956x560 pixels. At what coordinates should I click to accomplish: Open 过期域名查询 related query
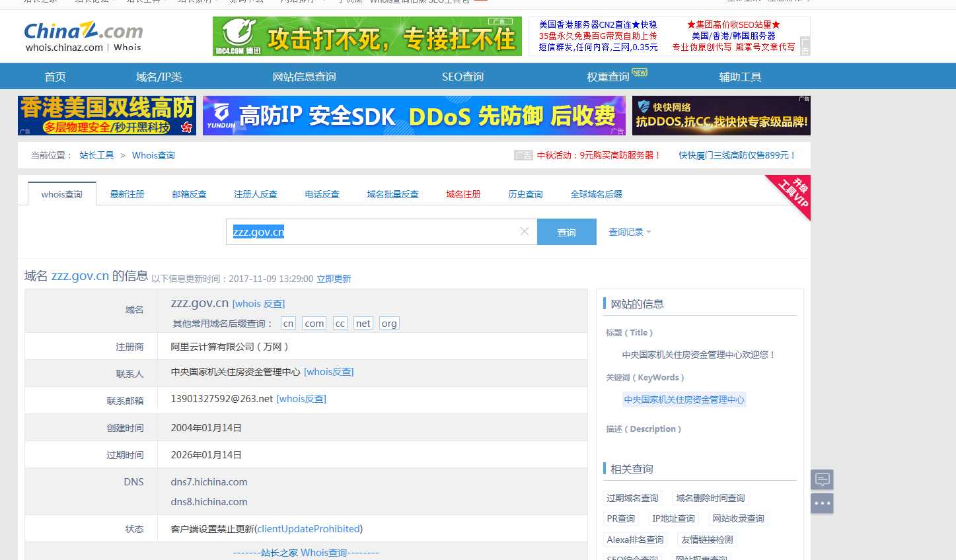[x=632, y=498]
